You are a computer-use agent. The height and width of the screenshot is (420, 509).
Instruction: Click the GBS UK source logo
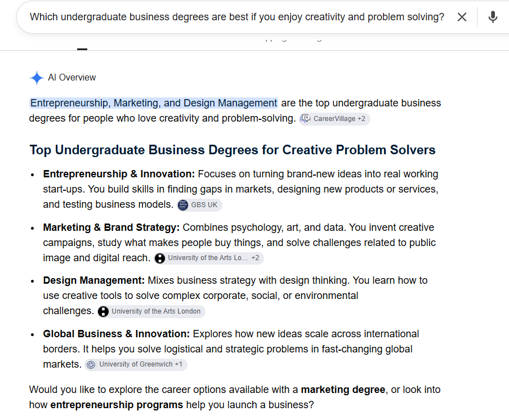click(183, 205)
